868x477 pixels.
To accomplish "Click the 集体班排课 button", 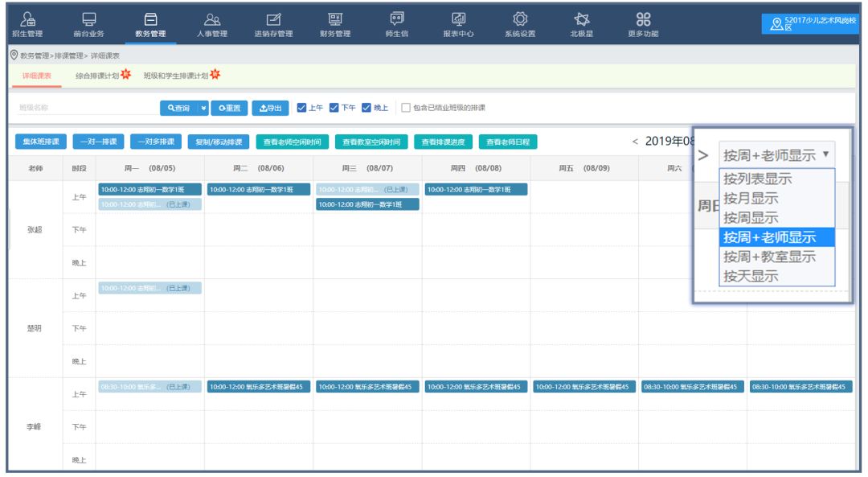I will click(x=40, y=142).
